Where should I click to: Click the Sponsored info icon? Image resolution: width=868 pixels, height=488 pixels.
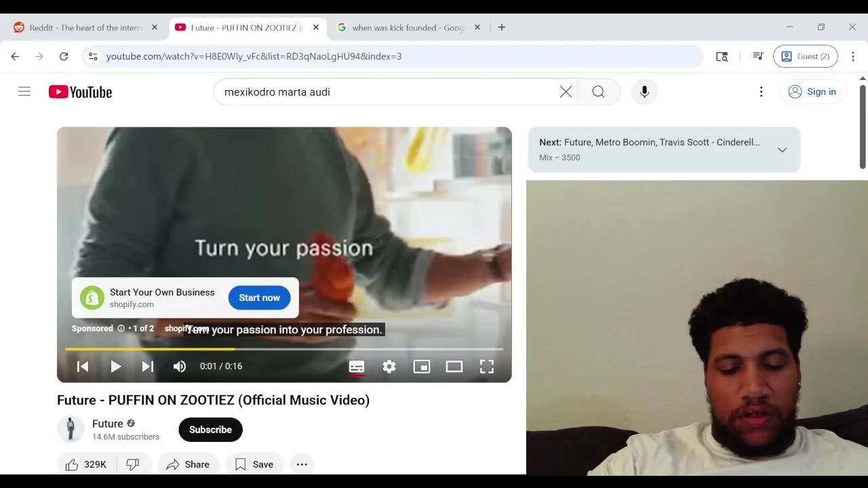(x=121, y=329)
